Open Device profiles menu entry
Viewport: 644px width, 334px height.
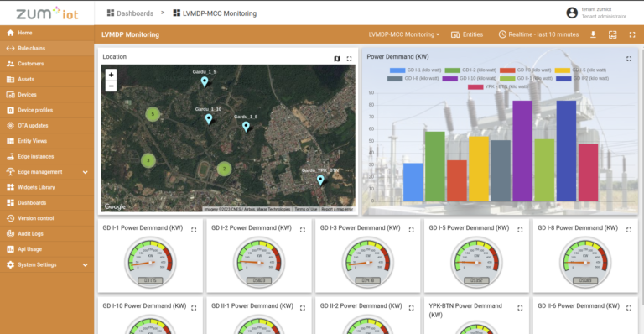point(47,110)
